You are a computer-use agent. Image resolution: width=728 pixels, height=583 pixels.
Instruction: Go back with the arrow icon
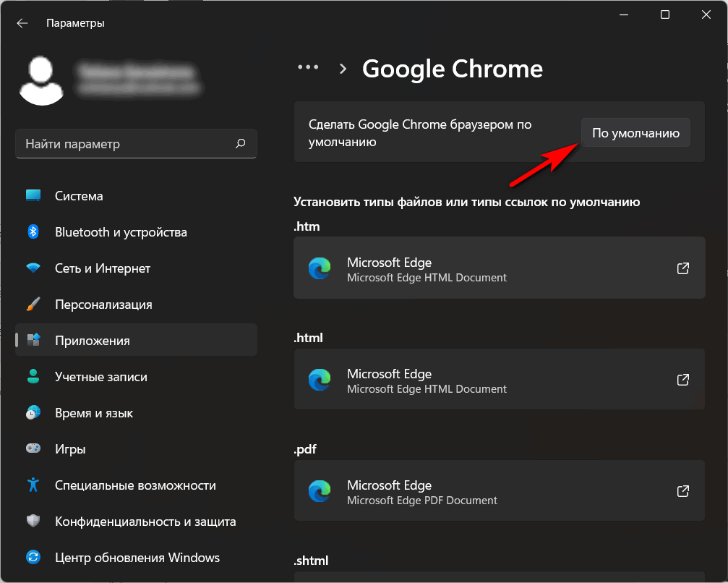pyautogui.click(x=22, y=23)
